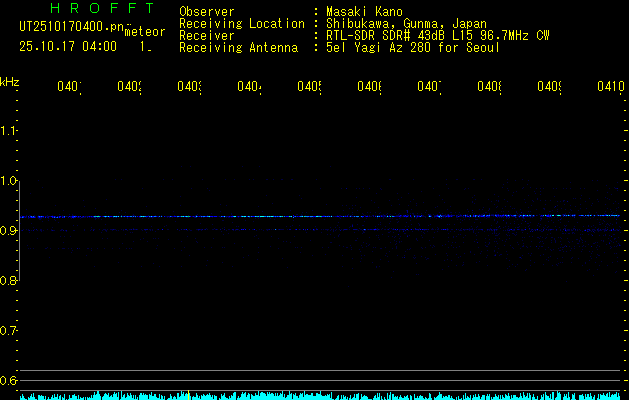This screenshot has height=400, width=629.
Task: Click the Receiving Antenna label
Action: [239, 48]
